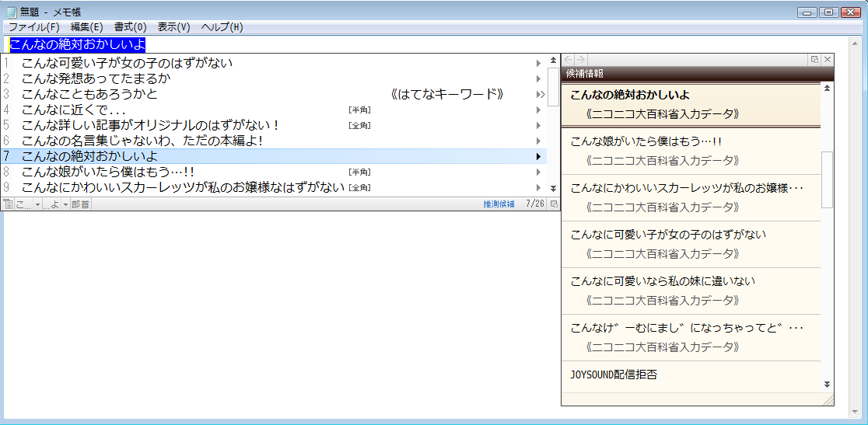868x425 pixels.
Task: Expand the arrow for こんな発想あってたまるか
Action: click(538, 78)
